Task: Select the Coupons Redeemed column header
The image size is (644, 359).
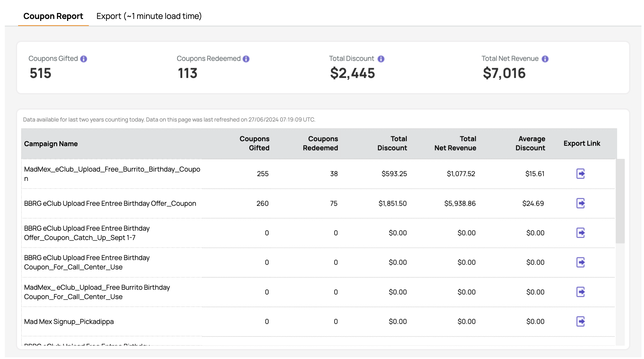Action: (320, 143)
